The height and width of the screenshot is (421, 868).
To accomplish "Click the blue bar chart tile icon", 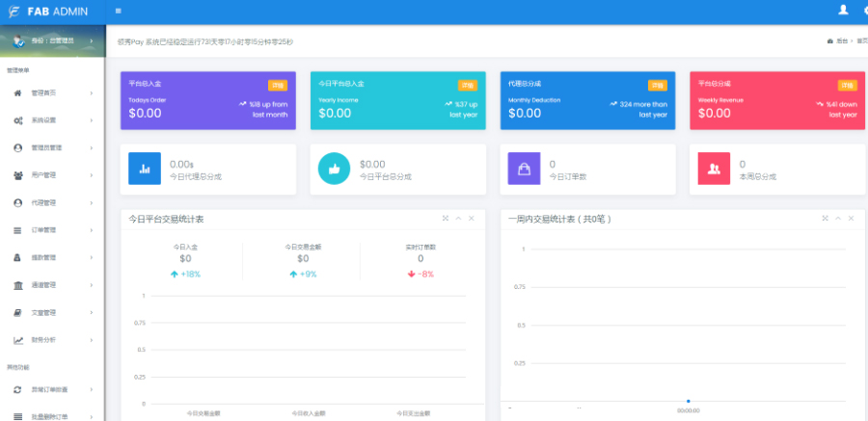I will [145, 169].
